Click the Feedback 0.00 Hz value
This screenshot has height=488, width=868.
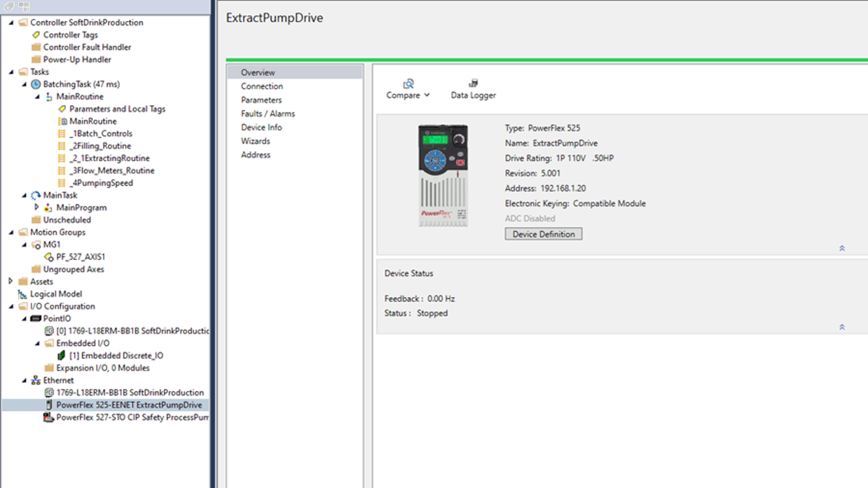[x=441, y=299]
